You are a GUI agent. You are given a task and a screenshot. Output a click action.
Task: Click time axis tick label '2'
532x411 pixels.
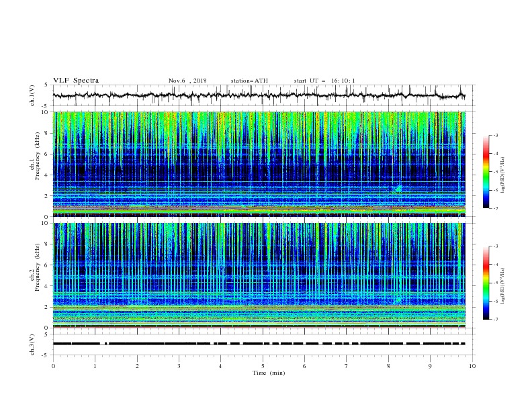137,366
